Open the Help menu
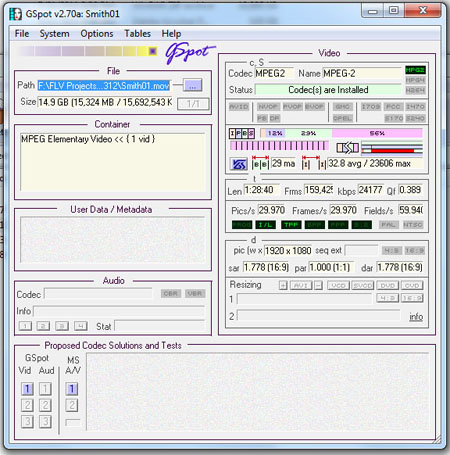The width and height of the screenshot is (450, 455). pyautogui.click(x=171, y=34)
